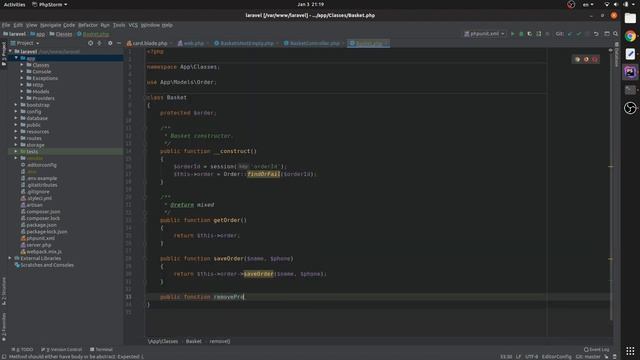Screen dimensions: 640x360
Task: Open PhpStorm app menu in top bar
Action: pyautogui.click(x=49, y=4)
